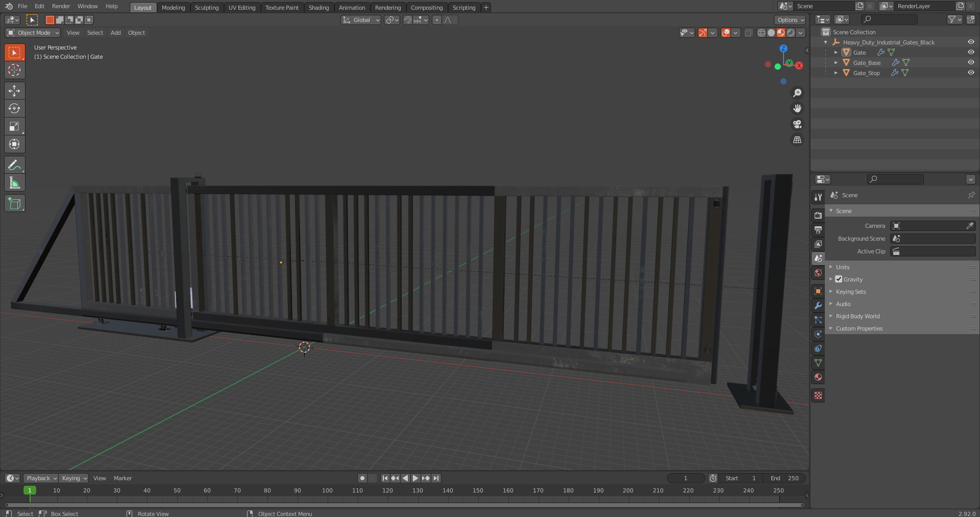This screenshot has width=980, height=517.
Task: Select the Annotate tool
Action: [14, 165]
